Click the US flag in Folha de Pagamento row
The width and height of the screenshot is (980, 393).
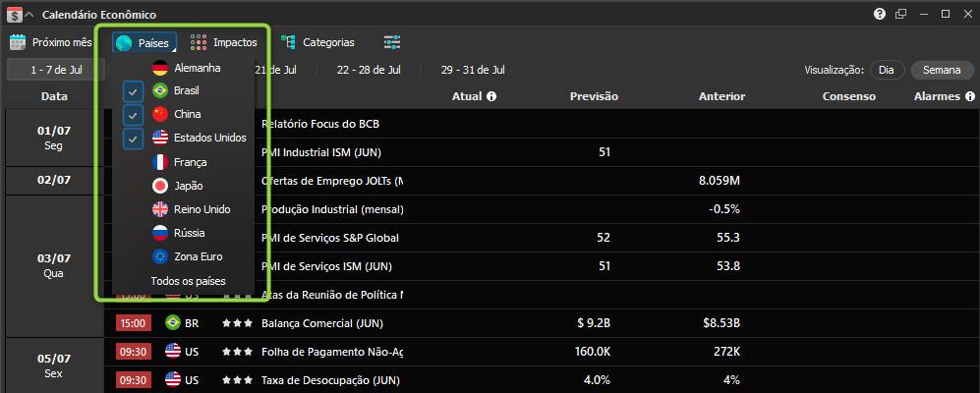click(x=173, y=352)
